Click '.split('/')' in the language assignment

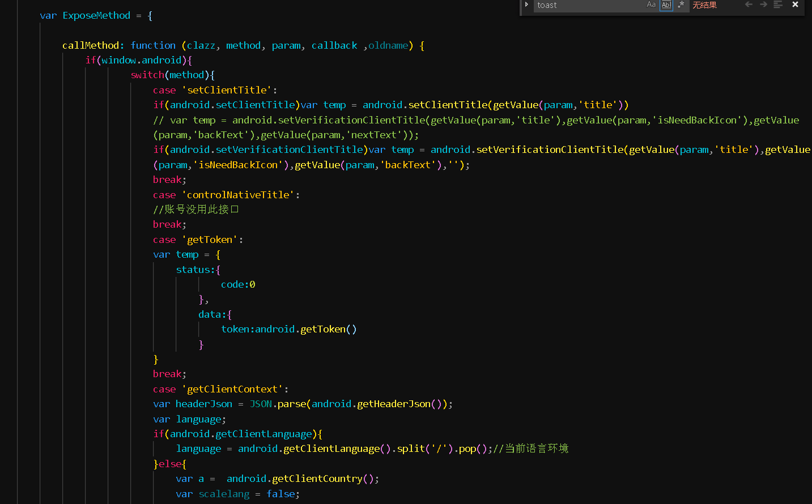[422, 449]
